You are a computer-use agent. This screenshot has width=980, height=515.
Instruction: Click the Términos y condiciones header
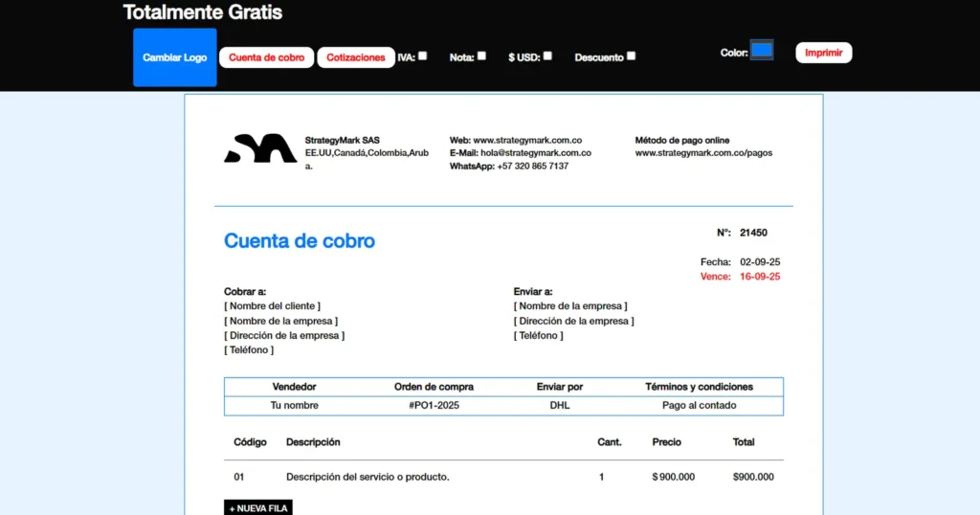pyautogui.click(x=699, y=387)
